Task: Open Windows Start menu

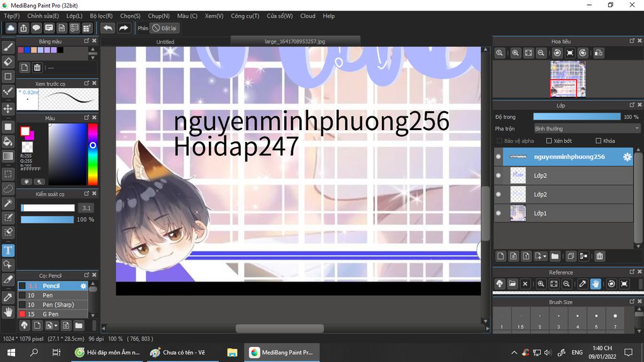Action: point(11,353)
